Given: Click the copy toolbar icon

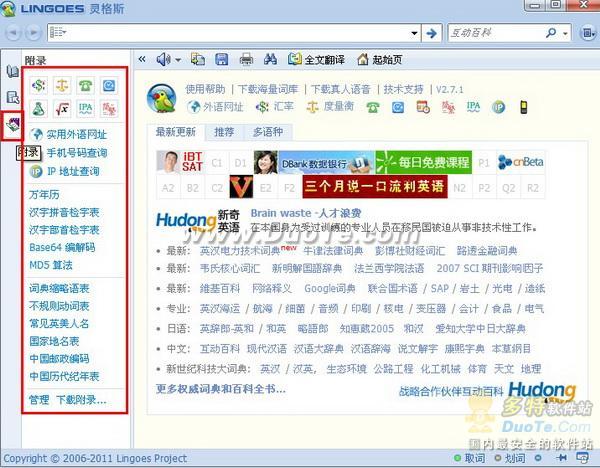Looking at the screenshot, I should pyautogui.click(x=198, y=59).
